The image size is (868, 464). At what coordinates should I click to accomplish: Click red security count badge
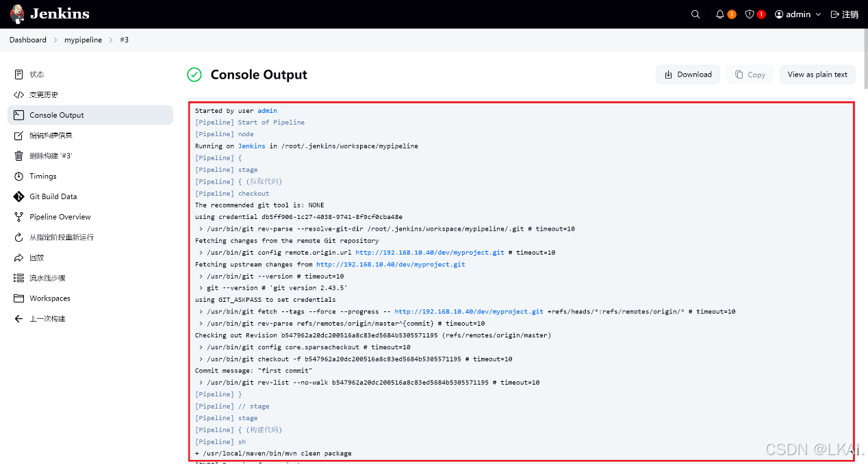(x=761, y=14)
